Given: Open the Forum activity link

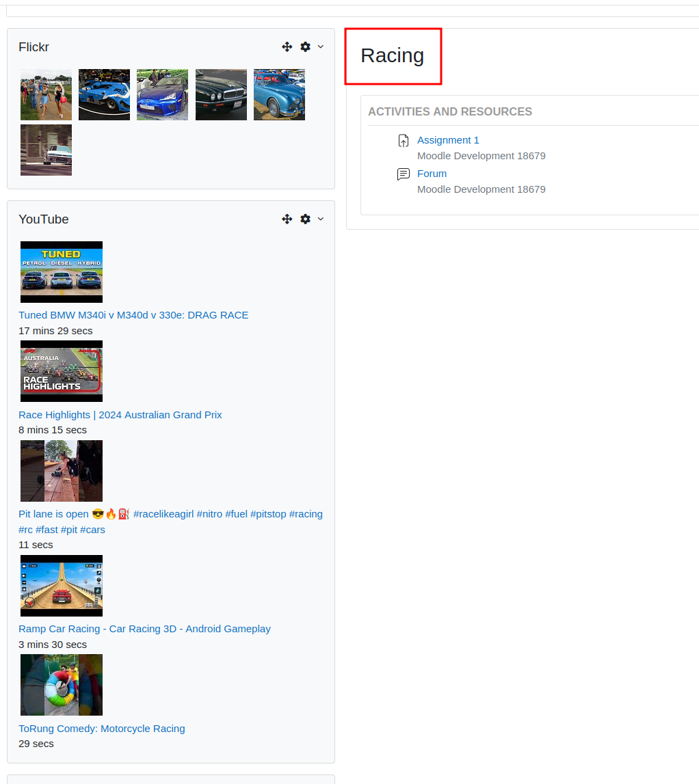Looking at the screenshot, I should click(x=432, y=174).
